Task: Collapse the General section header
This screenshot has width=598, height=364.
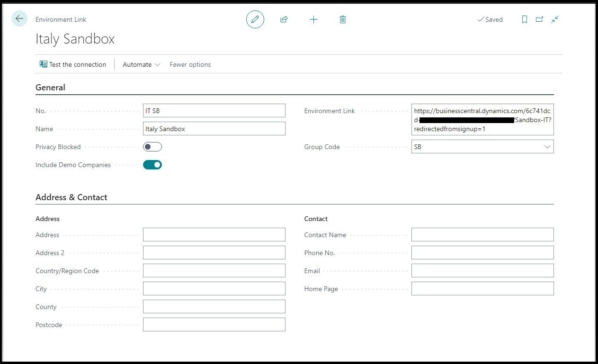Action: pyautogui.click(x=51, y=87)
